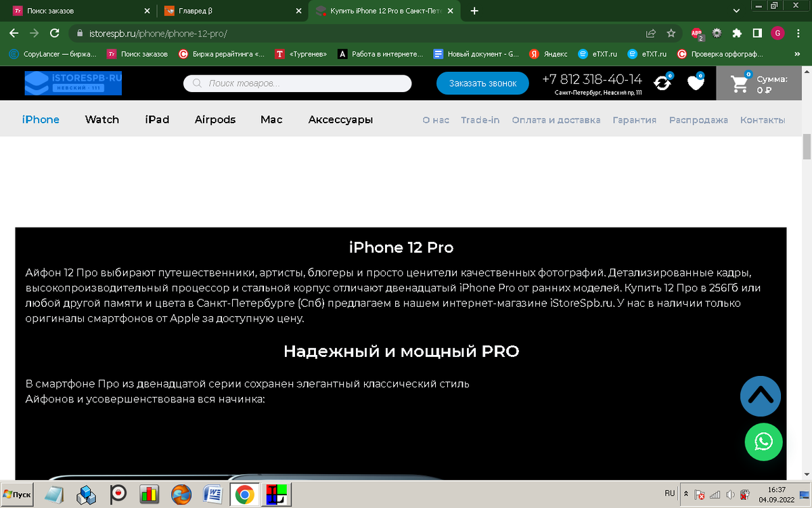
Task: Click the Chrome icon in taskbar
Action: pos(244,494)
